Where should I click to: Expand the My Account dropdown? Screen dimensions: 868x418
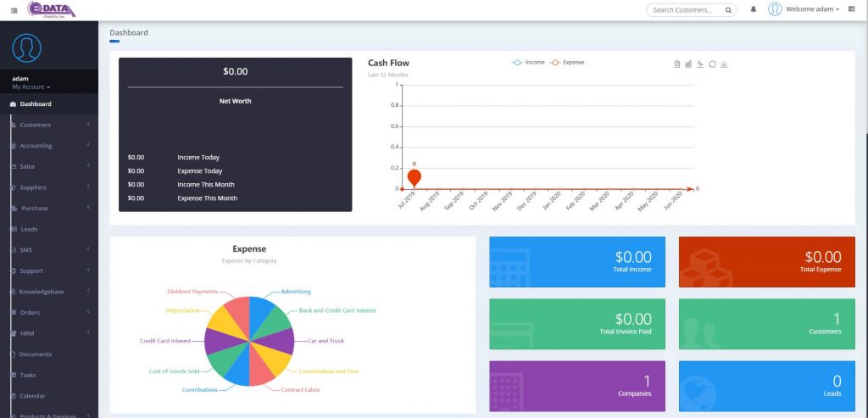[x=31, y=87]
